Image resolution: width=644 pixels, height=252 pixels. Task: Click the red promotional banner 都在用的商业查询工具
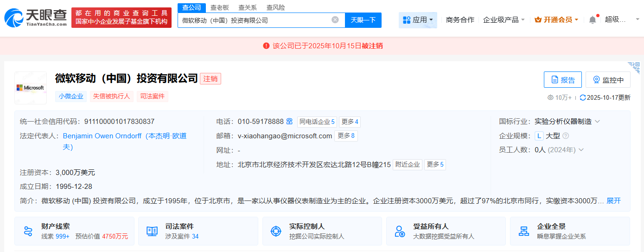pyautogui.click(x=121, y=18)
